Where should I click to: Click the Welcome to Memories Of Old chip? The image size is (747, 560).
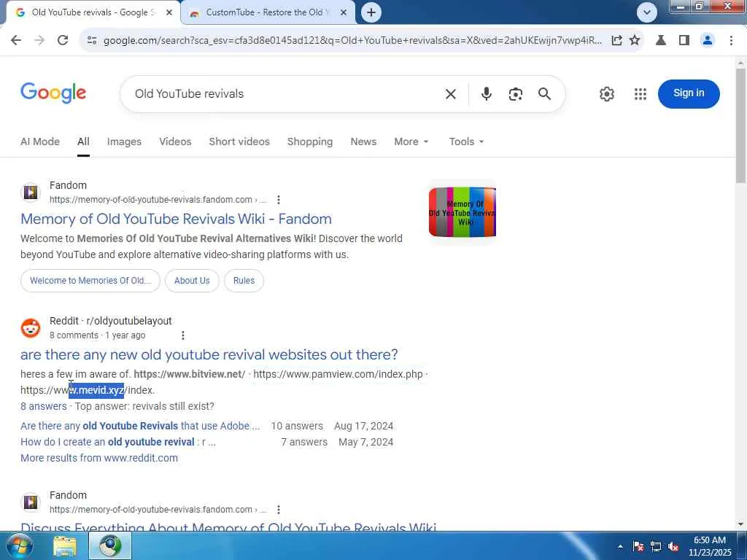(90, 281)
